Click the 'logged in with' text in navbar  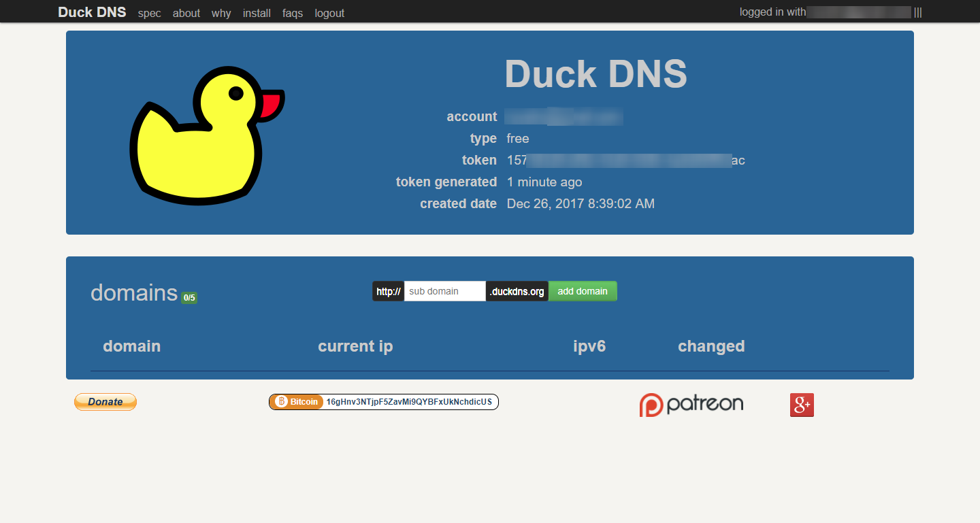772,12
